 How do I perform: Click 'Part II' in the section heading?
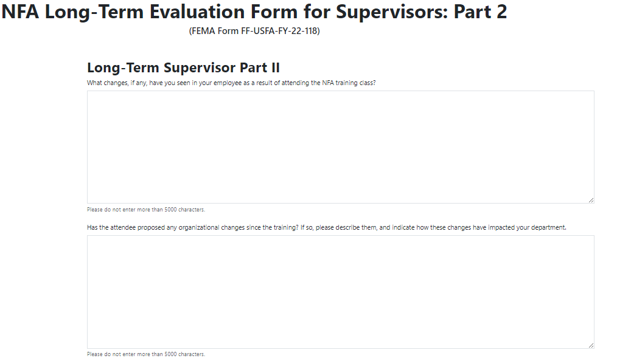[260, 68]
